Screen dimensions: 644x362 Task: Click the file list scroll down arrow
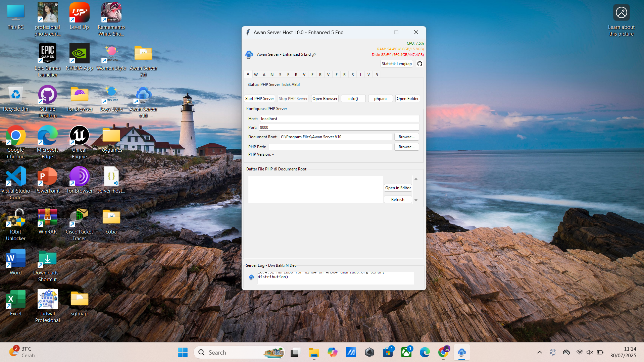pos(416,200)
